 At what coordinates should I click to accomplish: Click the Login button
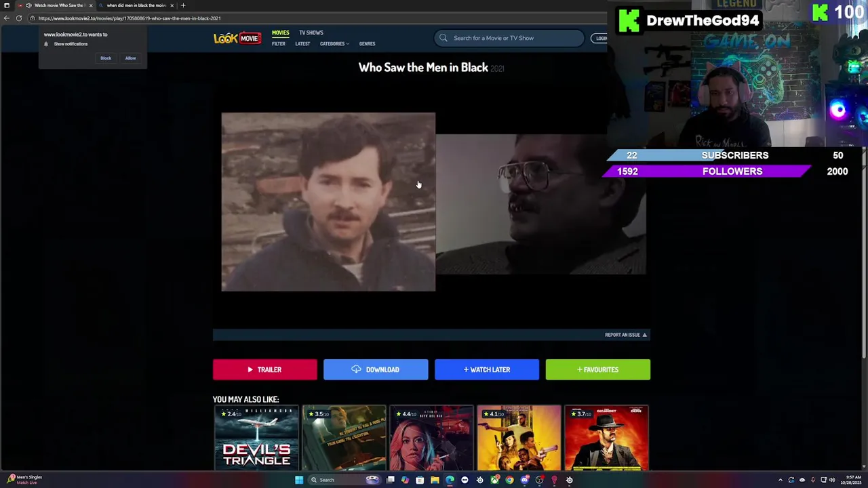click(x=601, y=38)
